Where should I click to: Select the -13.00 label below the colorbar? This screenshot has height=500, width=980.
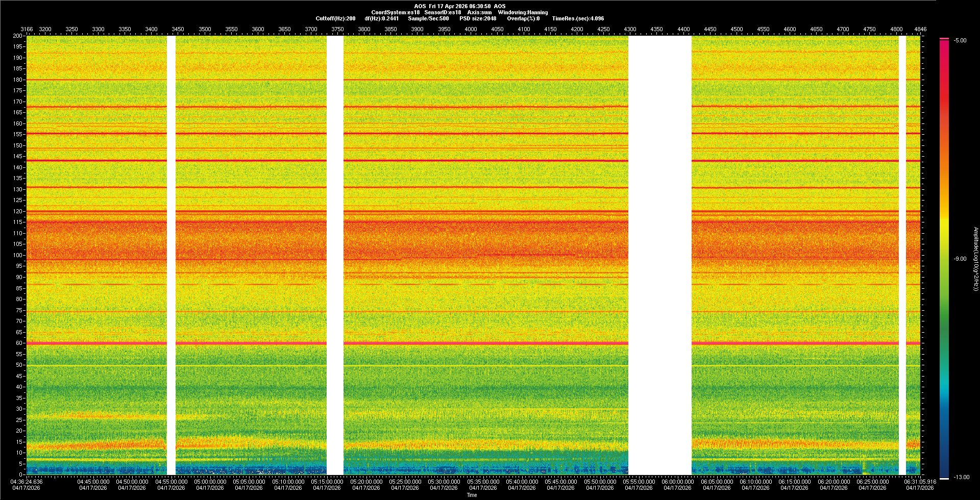pyautogui.click(x=961, y=478)
